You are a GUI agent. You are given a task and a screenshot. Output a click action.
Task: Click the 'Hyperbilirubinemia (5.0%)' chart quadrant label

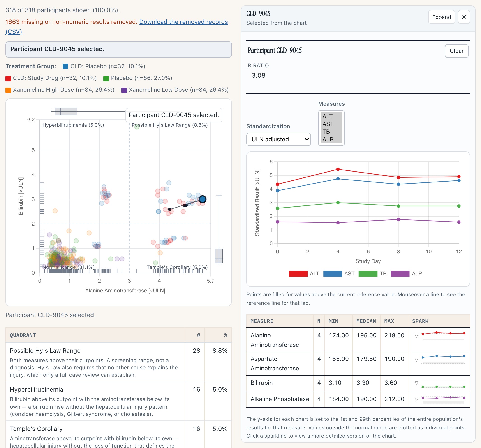73,125
